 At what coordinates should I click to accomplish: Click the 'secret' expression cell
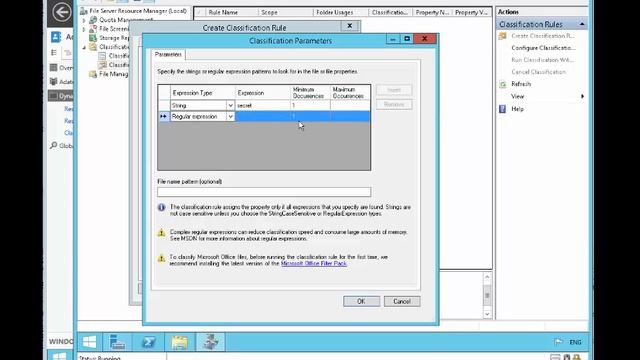[263, 105]
